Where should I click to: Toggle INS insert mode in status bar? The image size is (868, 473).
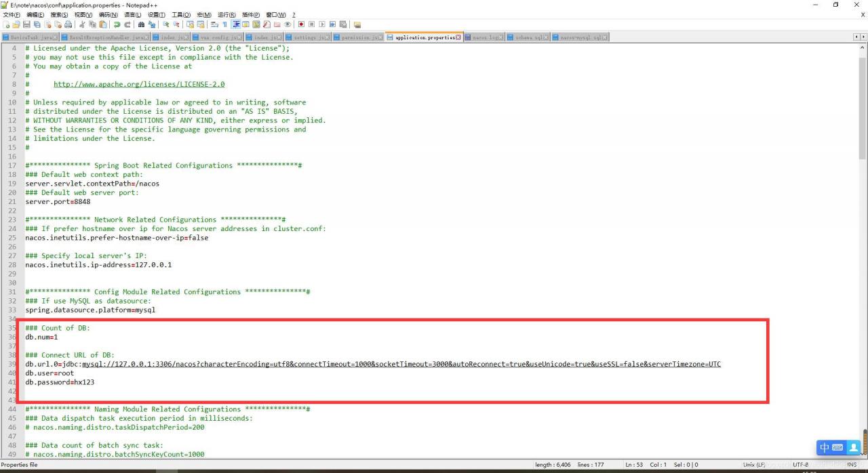click(x=851, y=465)
